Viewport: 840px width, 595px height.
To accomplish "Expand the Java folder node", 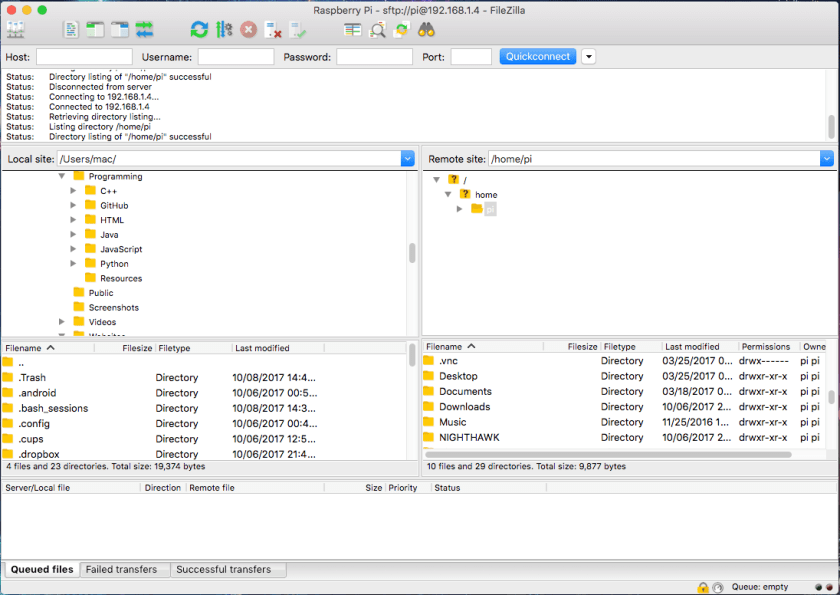I will point(73,234).
